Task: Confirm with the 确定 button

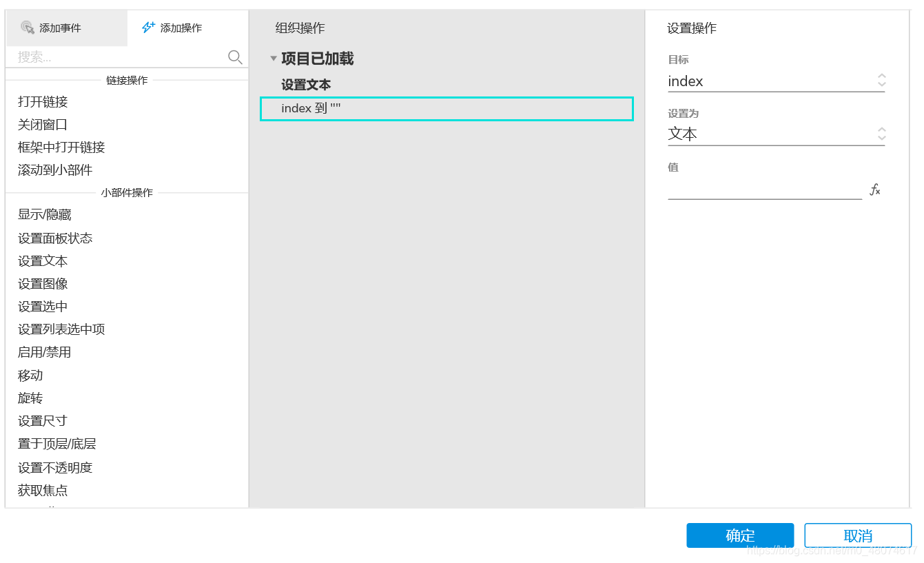Action: click(x=740, y=535)
